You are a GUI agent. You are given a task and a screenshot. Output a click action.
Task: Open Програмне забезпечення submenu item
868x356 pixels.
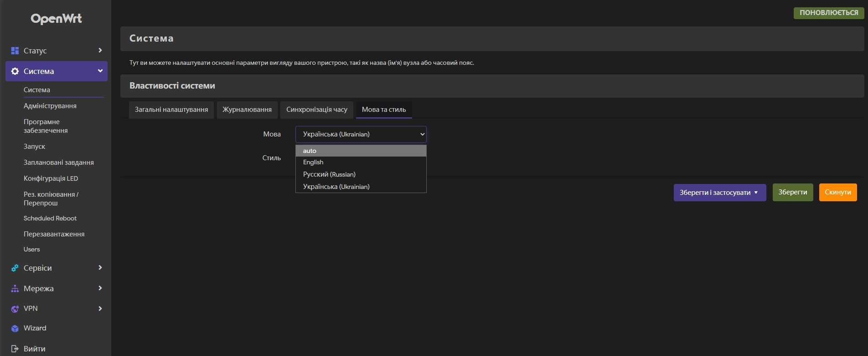pyautogui.click(x=46, y=126)
